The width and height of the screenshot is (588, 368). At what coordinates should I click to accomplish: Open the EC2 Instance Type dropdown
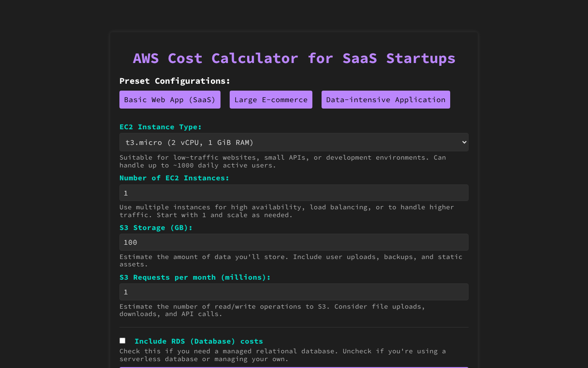(x=294, y=143)
